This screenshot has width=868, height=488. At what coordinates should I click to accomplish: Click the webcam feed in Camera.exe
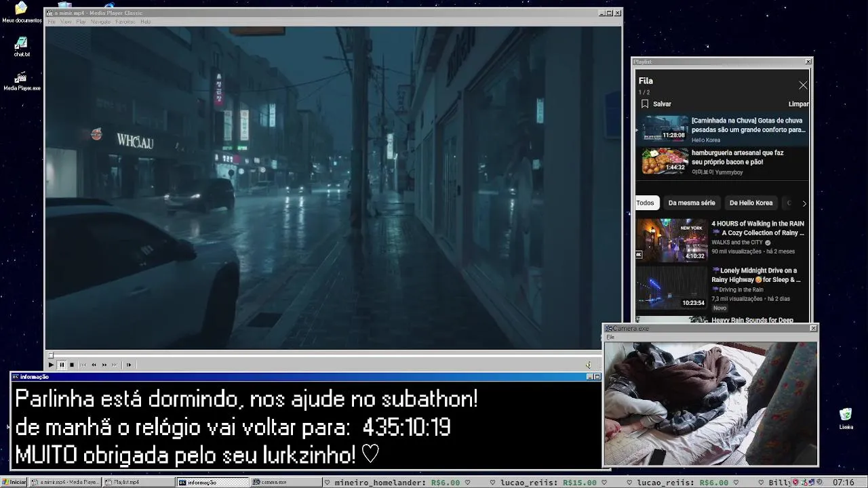[x=711, y=403]
